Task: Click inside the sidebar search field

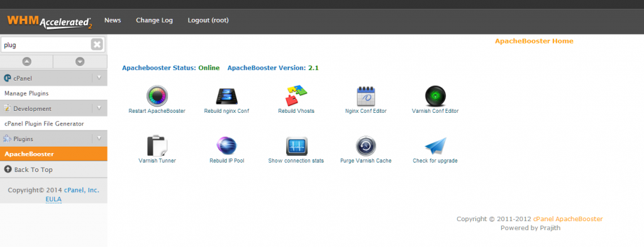Action: coord(46,45)
